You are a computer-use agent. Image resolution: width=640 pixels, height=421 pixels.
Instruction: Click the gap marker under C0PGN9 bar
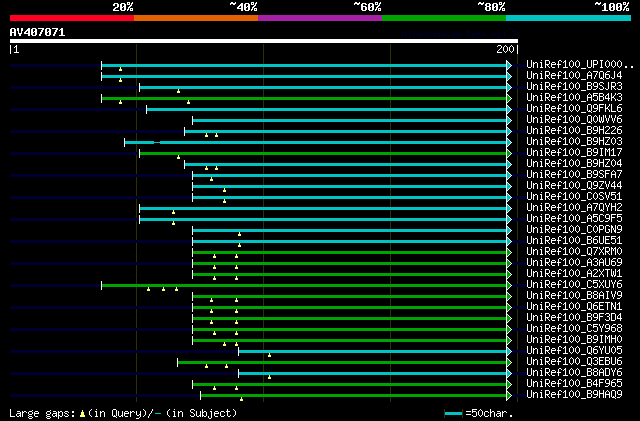(240, 234)
